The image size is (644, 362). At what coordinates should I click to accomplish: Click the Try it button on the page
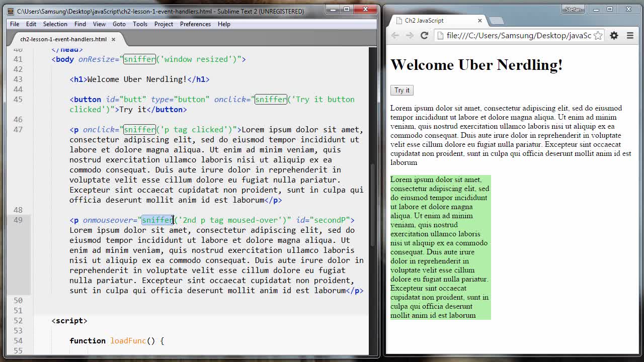click(402, 90)
